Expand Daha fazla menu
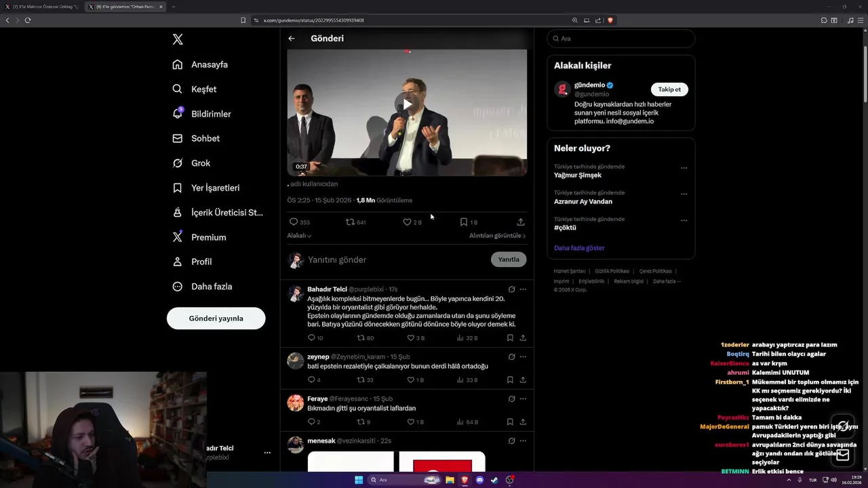The height and width of the screenshot is (488, 868). click(202, 287)
